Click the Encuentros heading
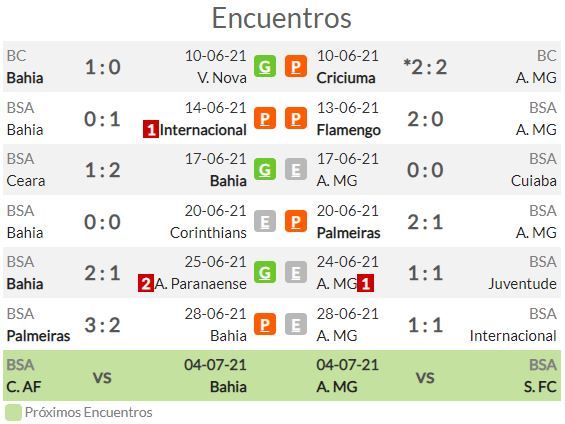Screen dimensions: 565x424 [x=282, y=18]
